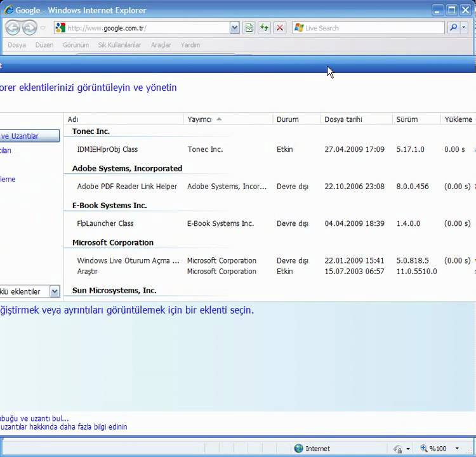Click the magnifier Search button

(x=454, y=28)
